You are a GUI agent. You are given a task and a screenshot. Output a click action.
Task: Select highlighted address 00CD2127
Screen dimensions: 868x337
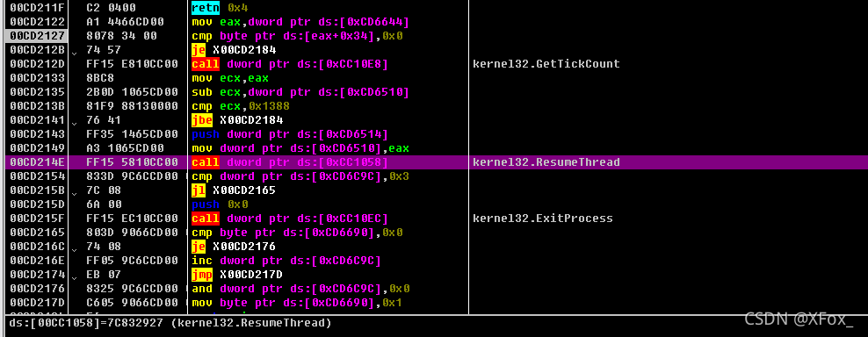(x=38, y=36)
